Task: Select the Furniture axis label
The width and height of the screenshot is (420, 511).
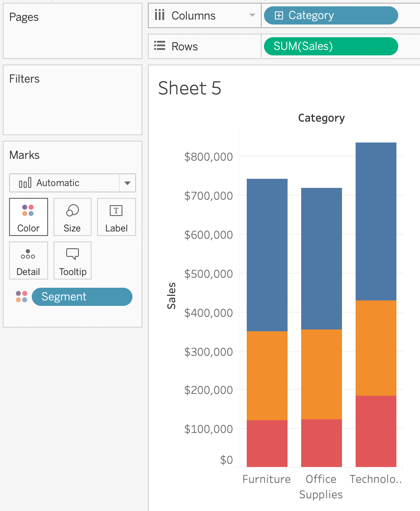Action: [266, 479]
